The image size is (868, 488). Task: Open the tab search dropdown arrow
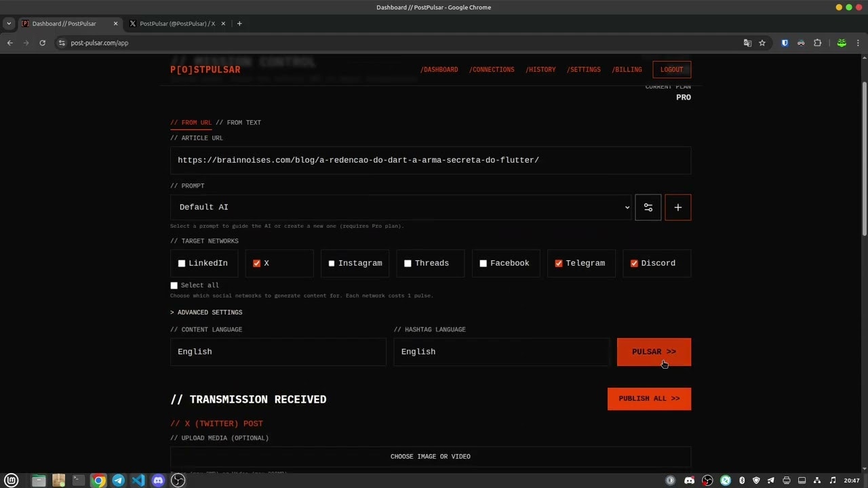tap(9, 24)
